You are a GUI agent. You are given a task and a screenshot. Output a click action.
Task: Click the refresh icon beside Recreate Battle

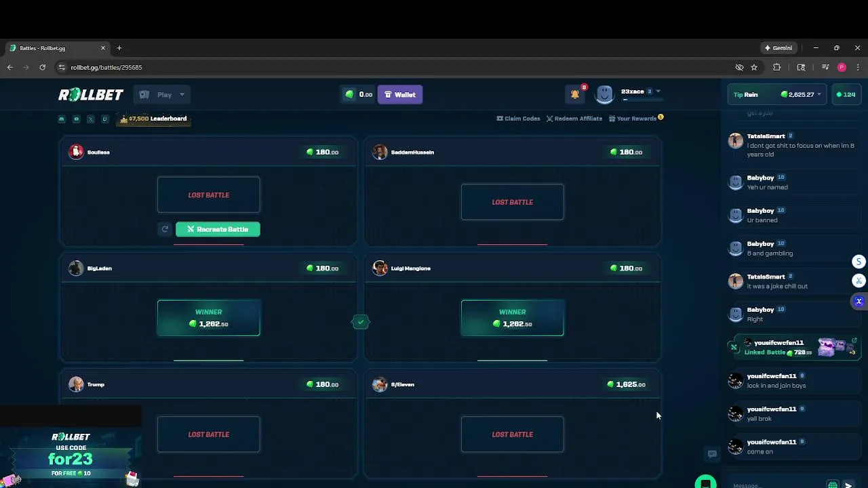click(165, 229)
